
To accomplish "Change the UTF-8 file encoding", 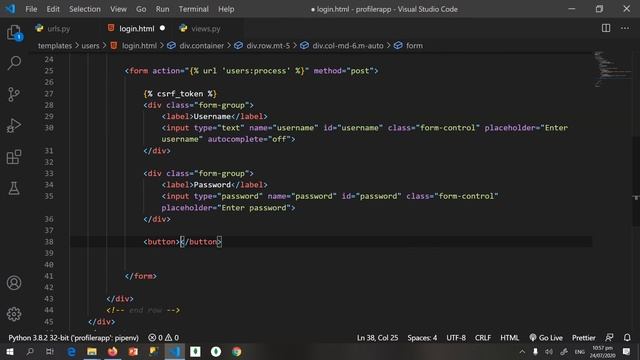I will click(456, 338).
